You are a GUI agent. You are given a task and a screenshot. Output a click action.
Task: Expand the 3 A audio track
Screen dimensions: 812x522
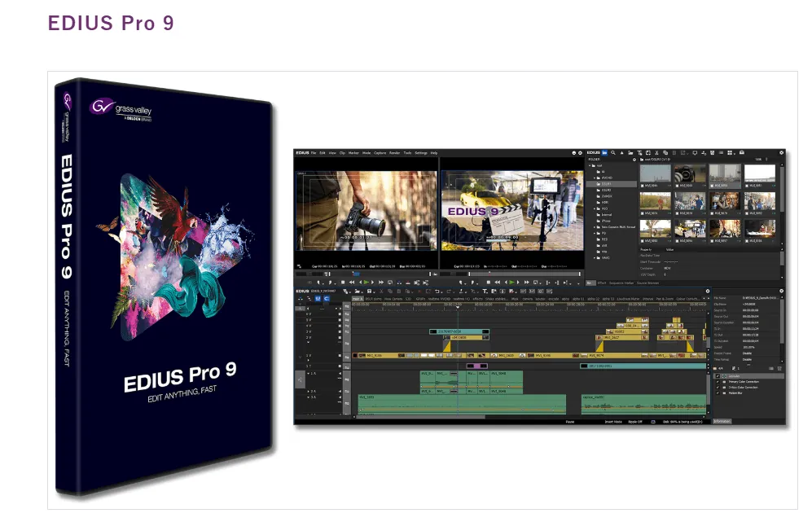tap(308, 397)
